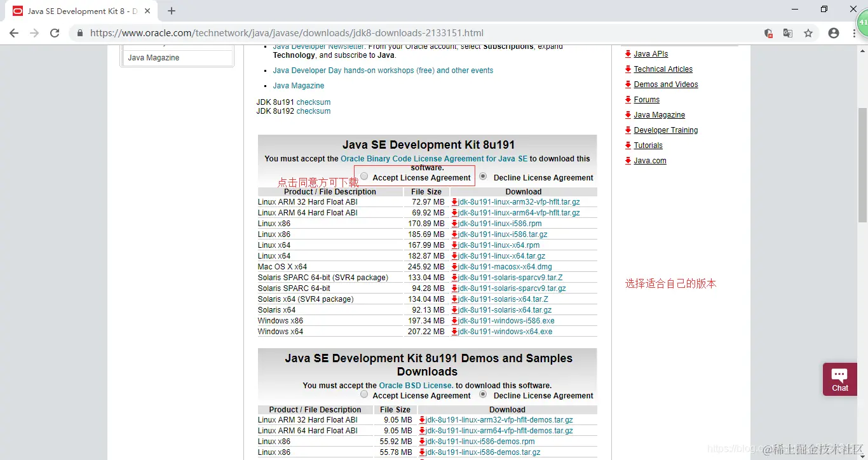Viewport: 868px width, 460px height.
Task: Click the page vertical scrollbar thumb
Action: [x=862, y=165]
